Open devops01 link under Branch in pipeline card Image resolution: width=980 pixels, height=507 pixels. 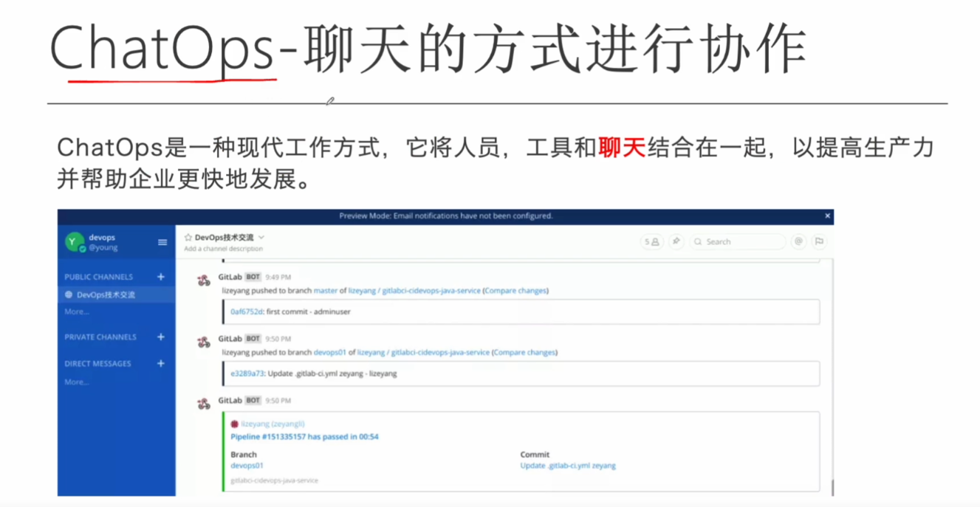[247, 466]
